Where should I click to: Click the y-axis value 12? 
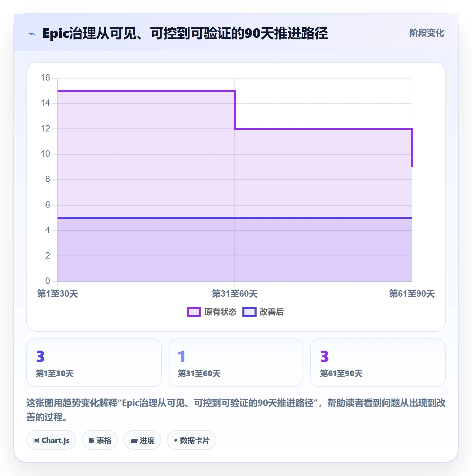[46, 129]
